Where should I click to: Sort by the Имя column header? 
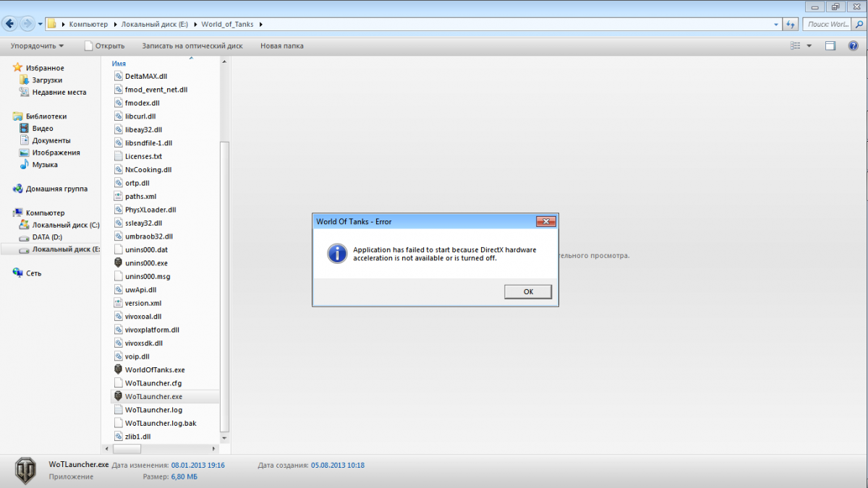119,64
